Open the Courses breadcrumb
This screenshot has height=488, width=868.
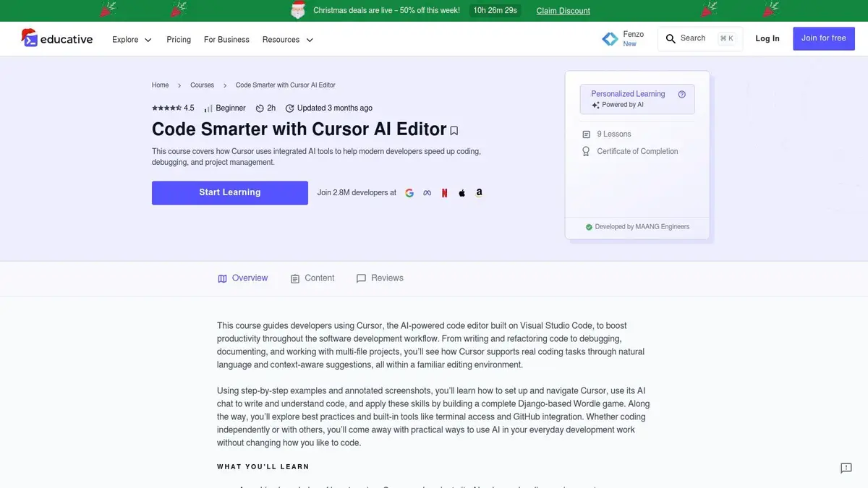(202, 85)
